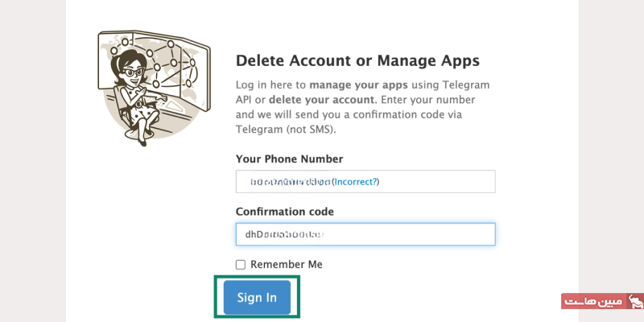Click the bold manage your apps text
This screenshot has width=644, height=322.
tap(358, 85)
